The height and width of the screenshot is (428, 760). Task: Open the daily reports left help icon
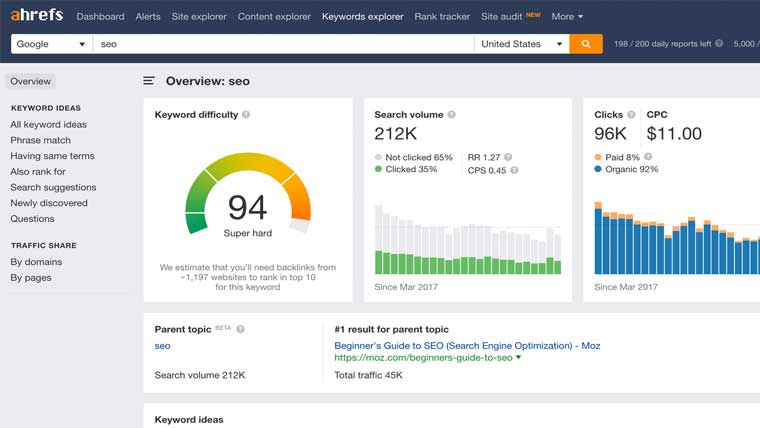[x=719, y=44]
